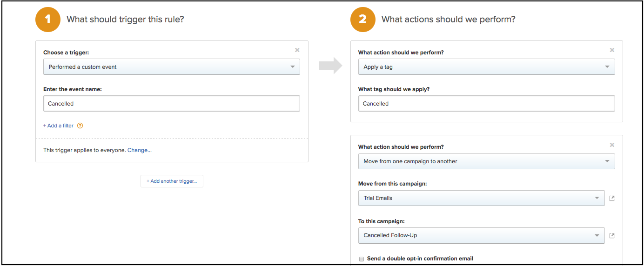The width and height of the screenshot is (644, 266).
Task: Open the Choose a trigger dropdown
Action: pos(171,67)
